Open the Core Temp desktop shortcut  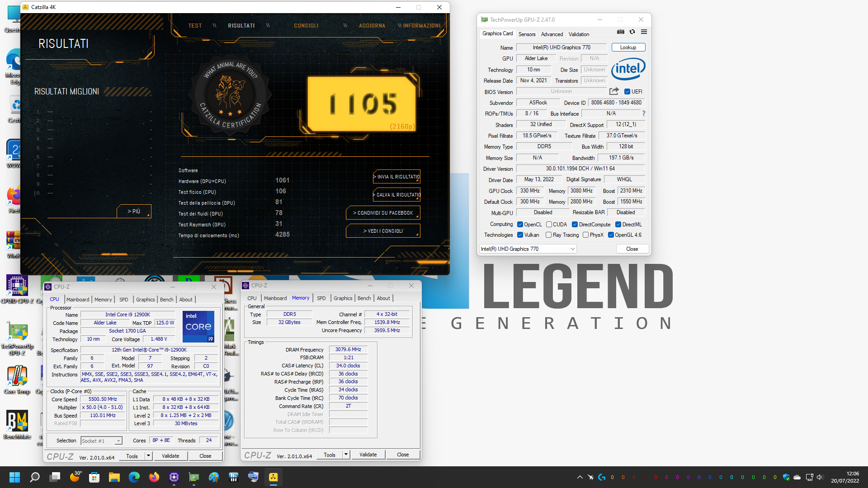(17, 380)
